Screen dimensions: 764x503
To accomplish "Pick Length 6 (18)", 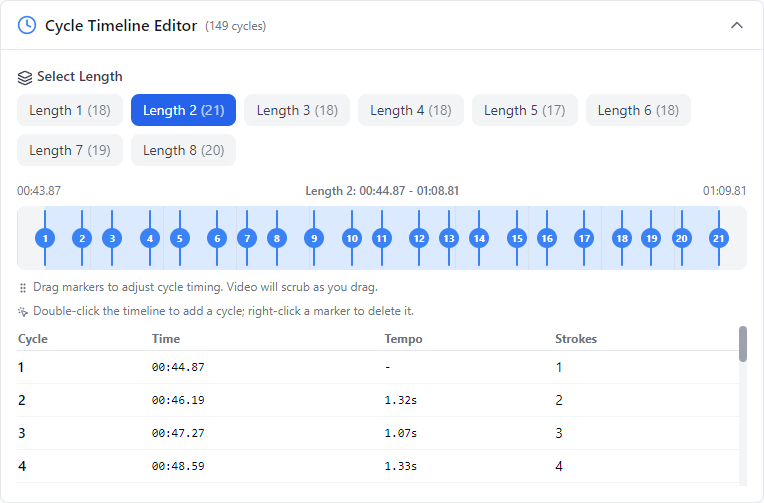I will point(638,110).
